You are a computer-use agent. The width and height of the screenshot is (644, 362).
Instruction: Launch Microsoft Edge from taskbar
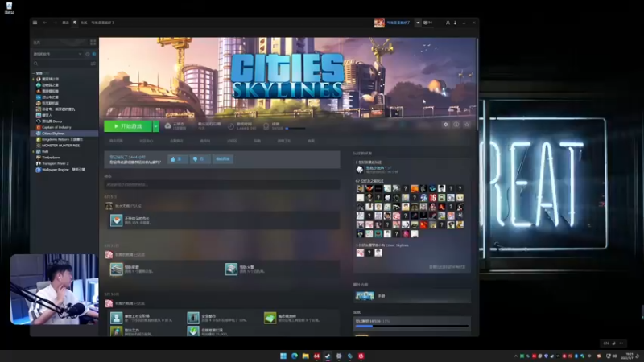(295, 356)
